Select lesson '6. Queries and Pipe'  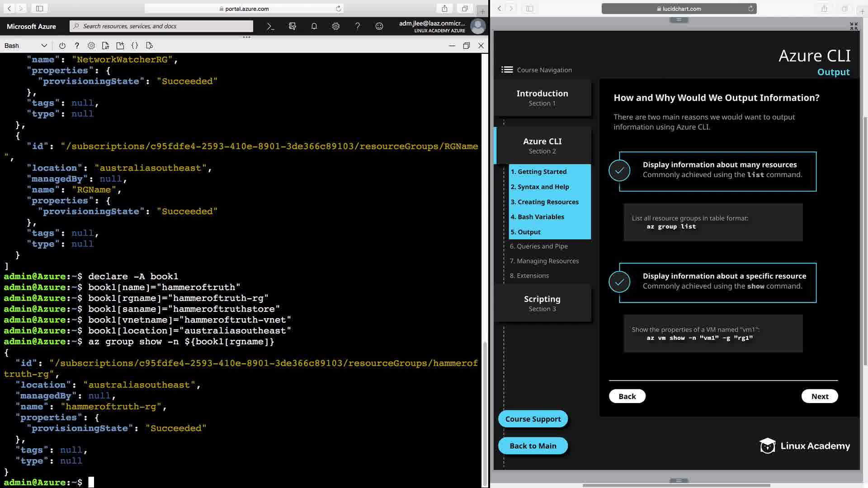538,246
